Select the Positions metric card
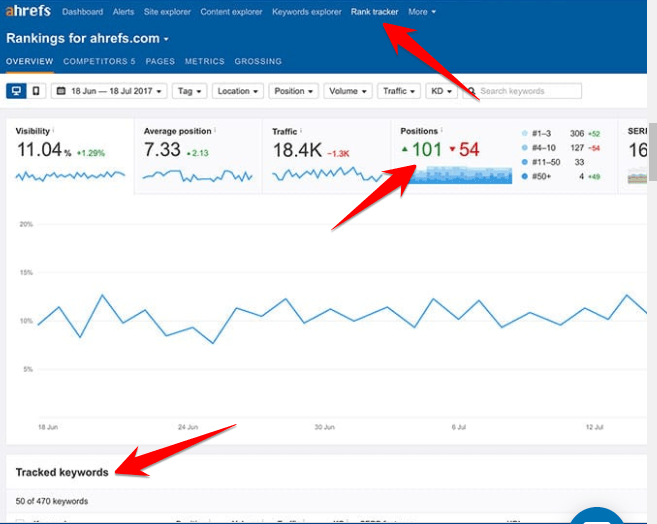The width and height of the screenshot is (657, 524). pos(504,156)
